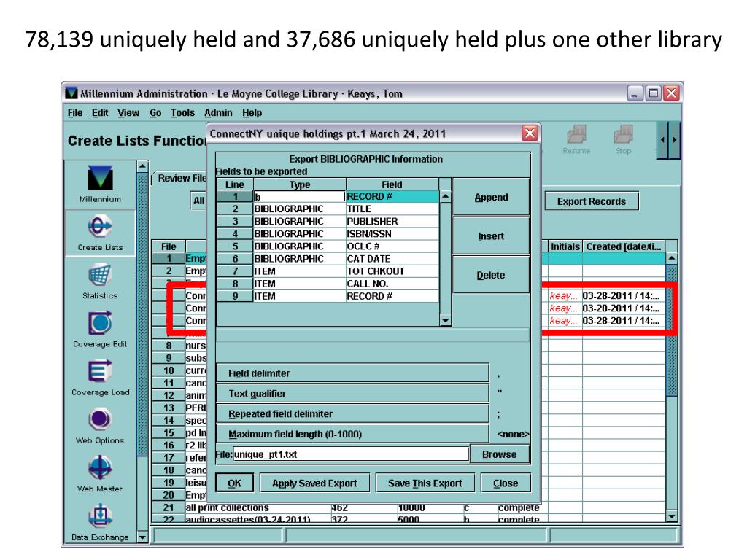Select the CALL NO. field row
Image resolution: width=747 pixels, height=560 pixels.
click(328, 284)
